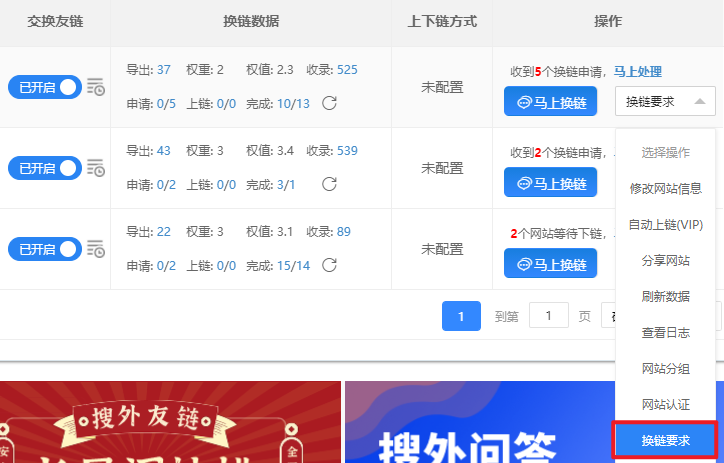Click 马上换链 button in first row
Viewport: 724px width, 463px height.
(x=550, y=101)
